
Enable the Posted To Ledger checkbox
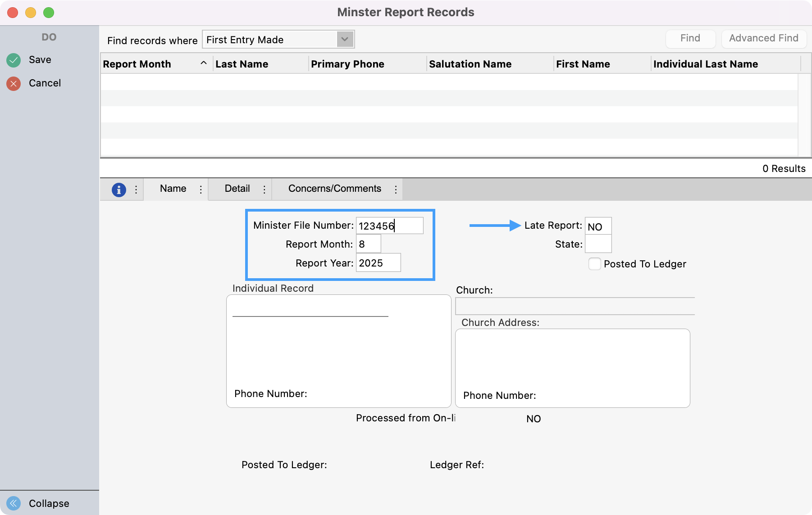pos(595,264)
